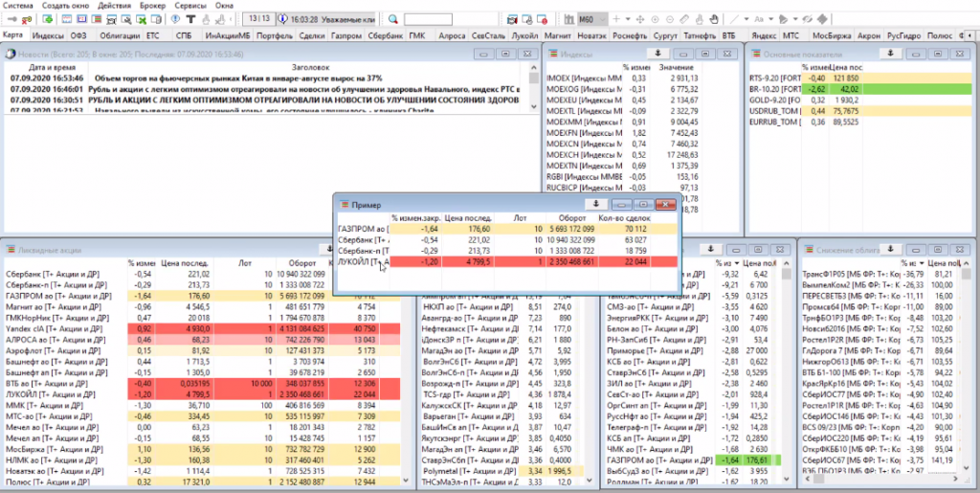This screenshot has height=493, width=980.
Task: Select the hand pan tool in chart toolbar
Action: (x=712, y=19)
